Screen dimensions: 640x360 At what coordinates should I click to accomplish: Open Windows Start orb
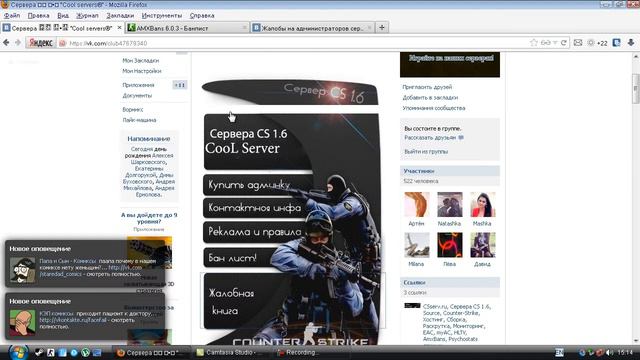18,352
